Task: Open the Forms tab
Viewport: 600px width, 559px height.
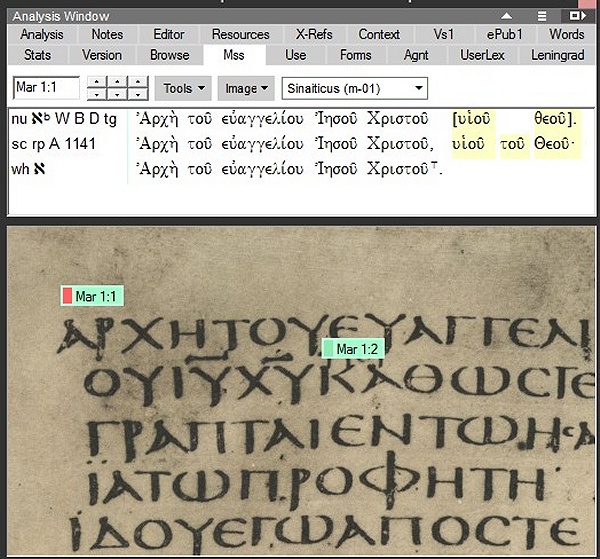Action: (355, 55)
